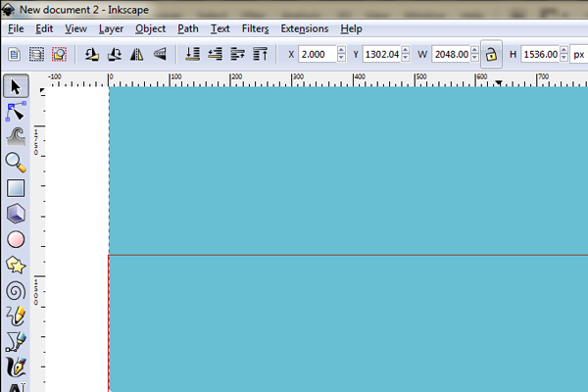Select the Rectangle tool

(16, 188)
